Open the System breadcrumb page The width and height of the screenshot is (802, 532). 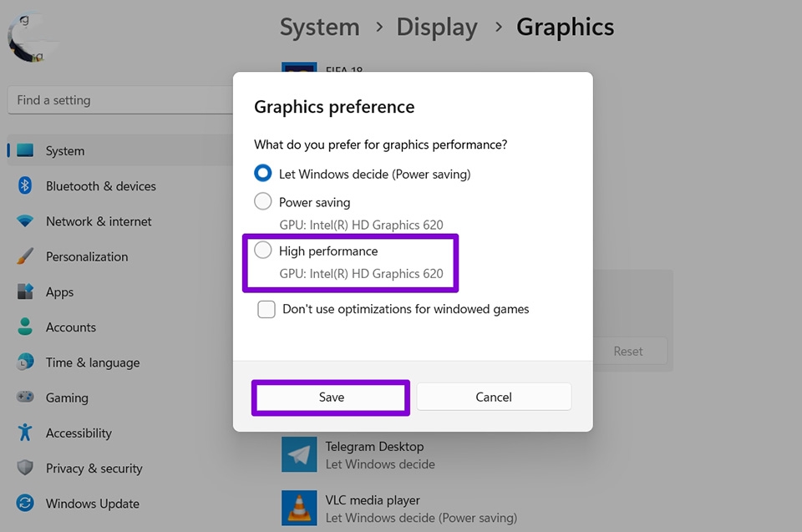[319, 27]
